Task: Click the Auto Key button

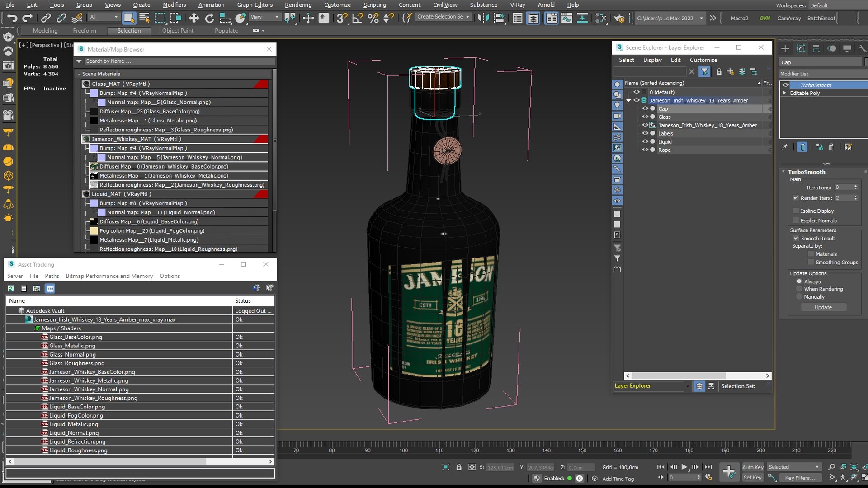Action: point(753,467)
